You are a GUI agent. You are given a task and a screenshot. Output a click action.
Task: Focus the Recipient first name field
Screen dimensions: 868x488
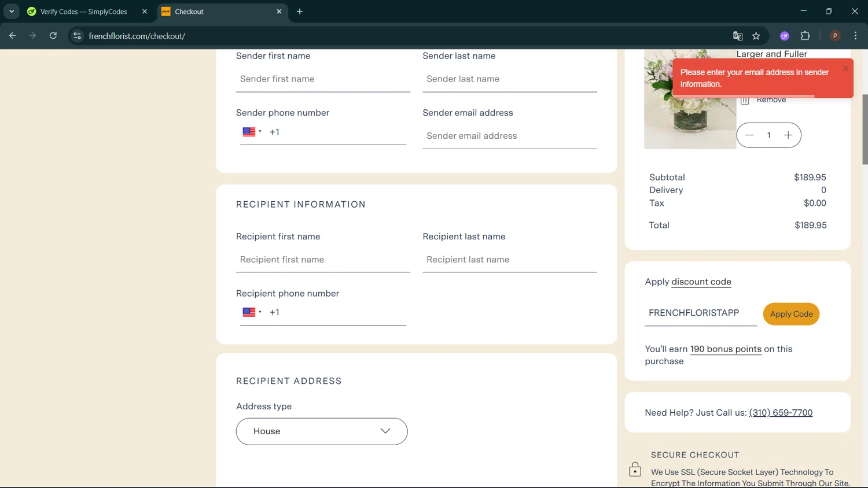(x=323, y=260)
